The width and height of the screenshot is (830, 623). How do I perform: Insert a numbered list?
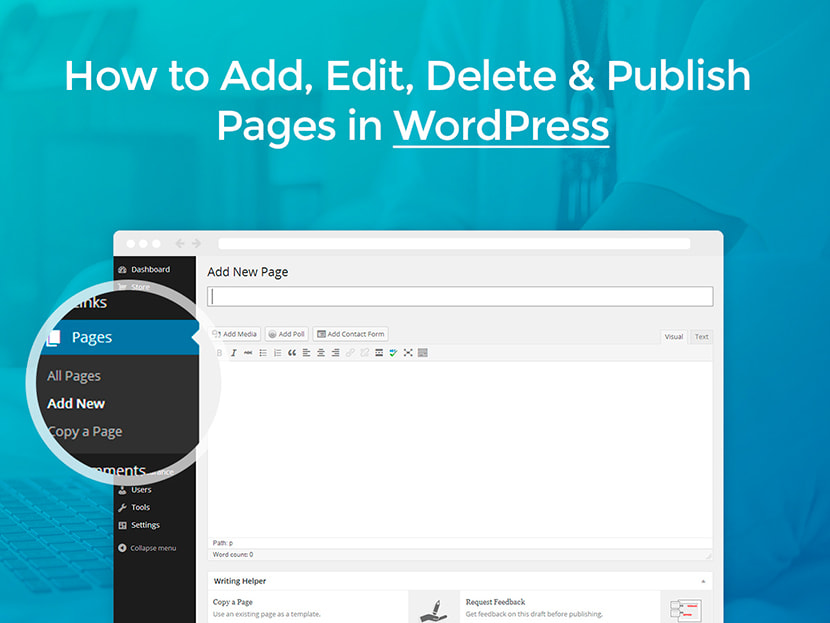click(277, 353)
